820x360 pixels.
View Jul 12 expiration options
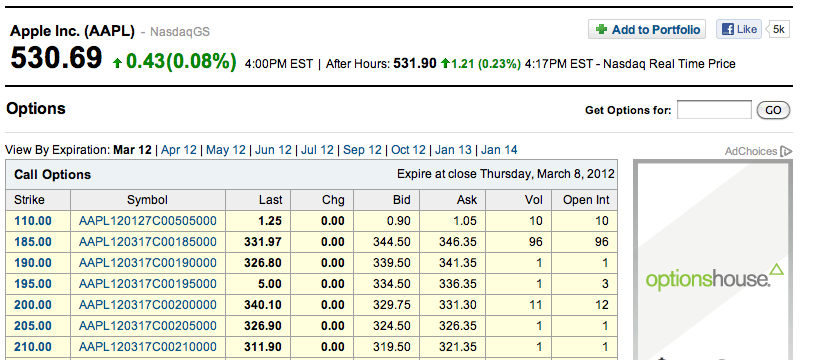click(317, 150)
